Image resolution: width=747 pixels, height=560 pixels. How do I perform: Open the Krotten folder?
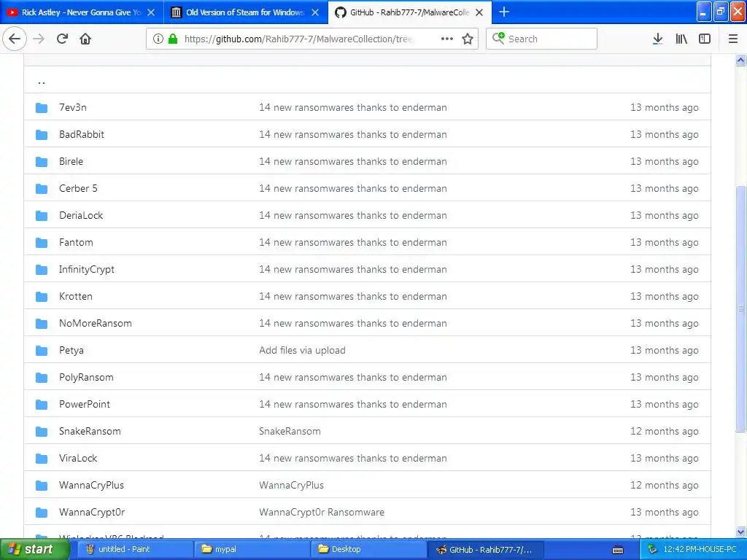pyautogui.click(x=76, y=296)
